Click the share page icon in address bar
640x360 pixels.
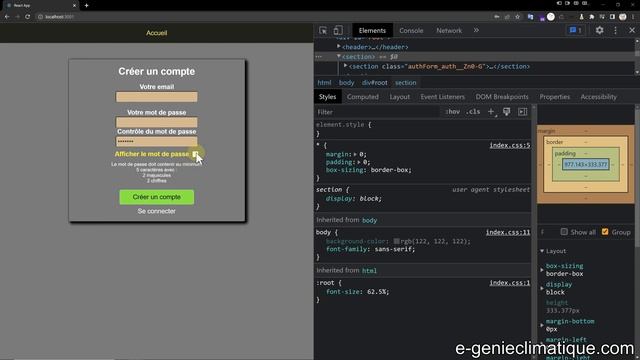tap(507, 17)
